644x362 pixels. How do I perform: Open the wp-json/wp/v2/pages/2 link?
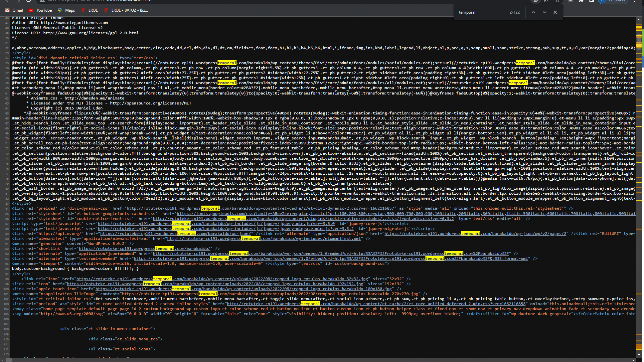click(475, 234)
